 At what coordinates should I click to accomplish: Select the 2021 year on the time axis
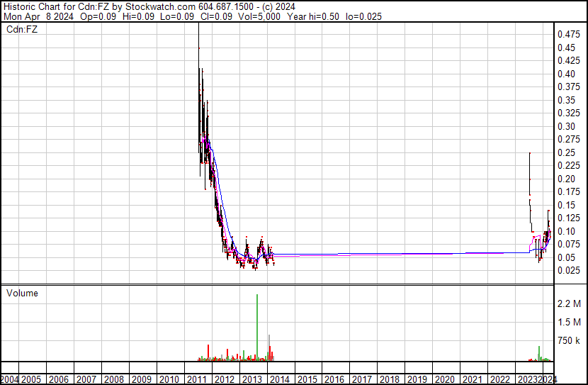point(473,380)
